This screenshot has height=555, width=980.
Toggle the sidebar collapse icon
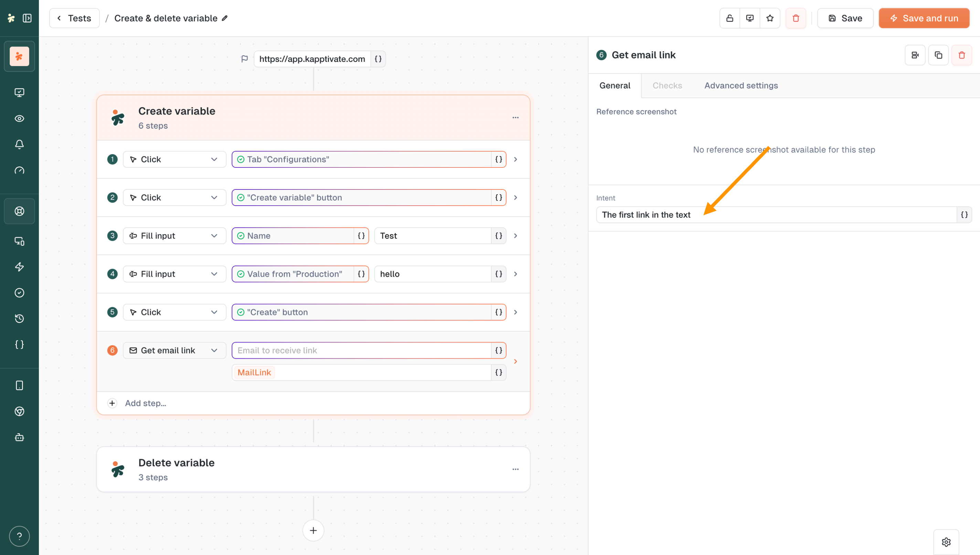pyautogui.click(x=27, y=18)
